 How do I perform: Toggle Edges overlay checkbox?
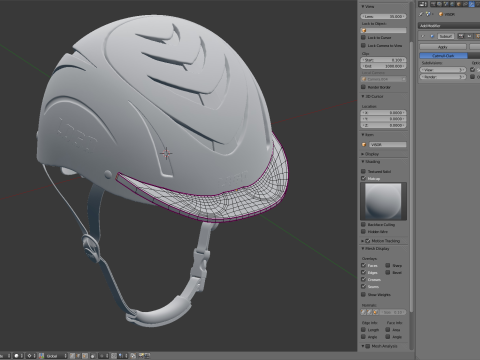[363, 272]
